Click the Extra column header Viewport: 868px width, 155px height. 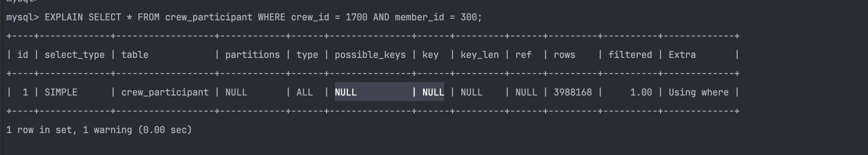(x=682, y=55)
